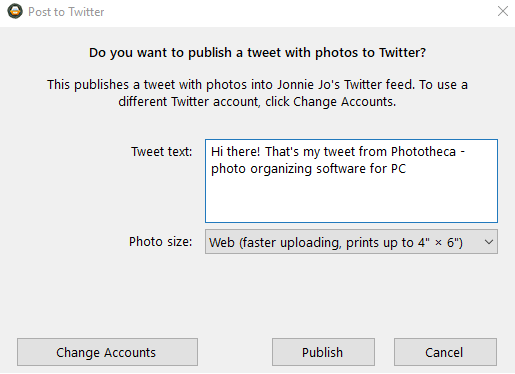Click blank space below the tweet text lines
This screenshot has width=515, height=374.
tap(351, 200)
